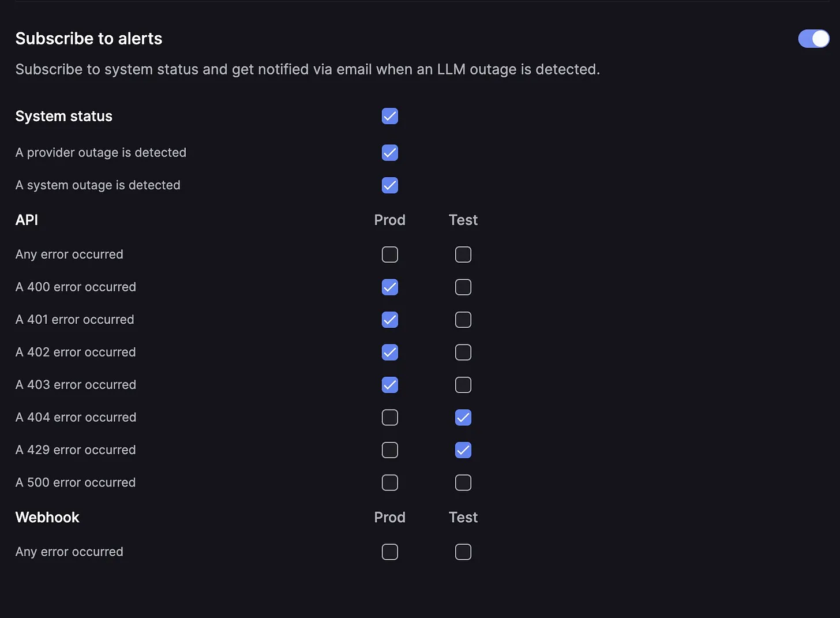The width and height of the screenshot is (840, 618).
Task: Enable Prod alerts for 429 errors
Action: coord(389,450)
